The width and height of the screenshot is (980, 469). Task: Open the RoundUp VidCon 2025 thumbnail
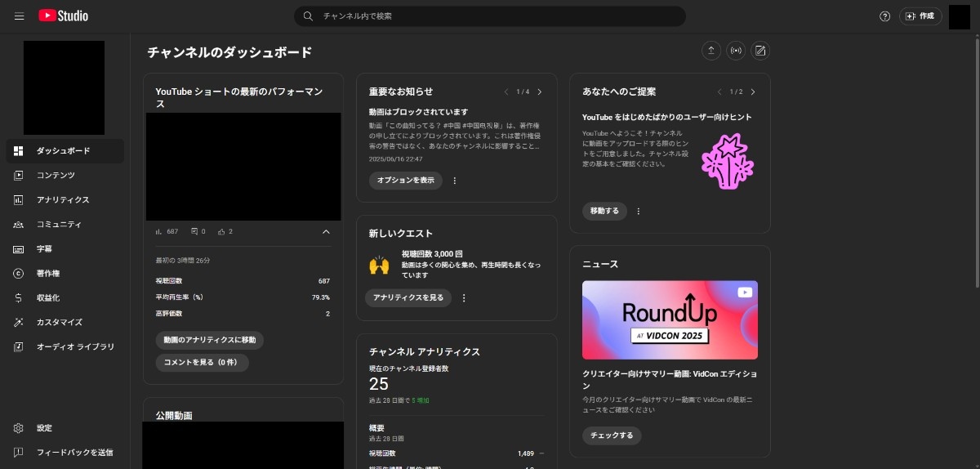click(x=670, y=320)
